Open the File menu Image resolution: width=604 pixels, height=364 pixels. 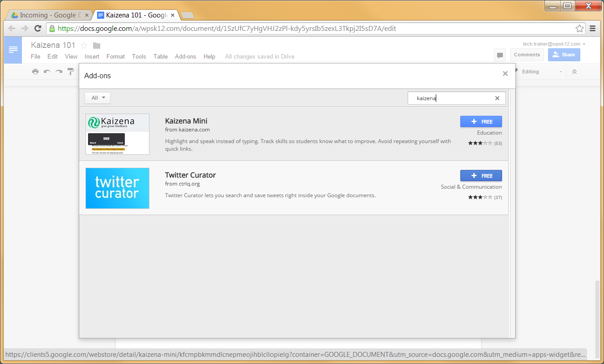click(36, 56)
